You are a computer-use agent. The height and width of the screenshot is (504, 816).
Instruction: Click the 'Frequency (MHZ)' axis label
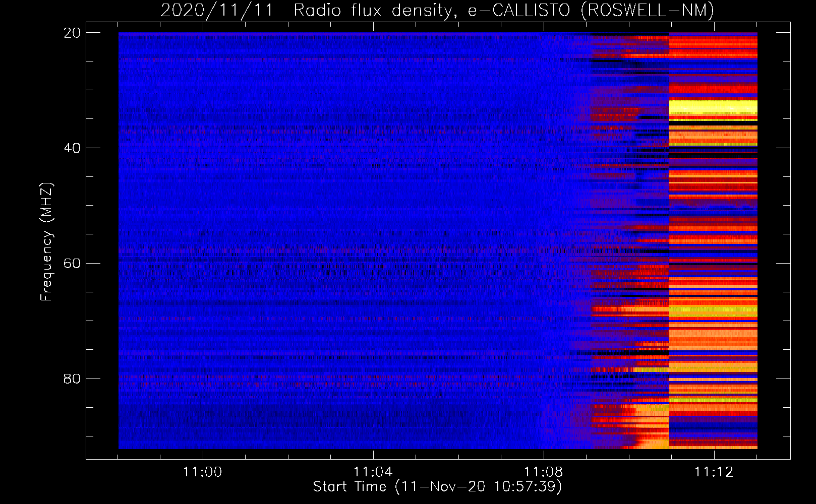coord(46,242)
